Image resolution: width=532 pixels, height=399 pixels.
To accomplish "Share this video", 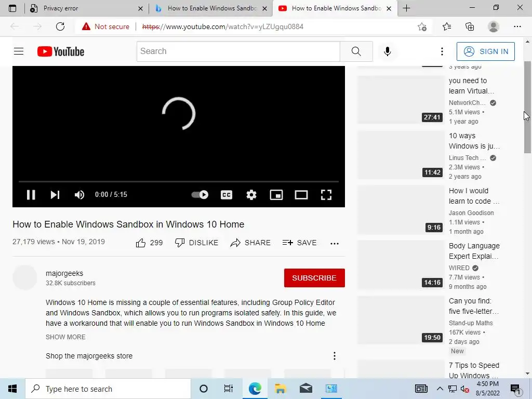I will (250, 243).
